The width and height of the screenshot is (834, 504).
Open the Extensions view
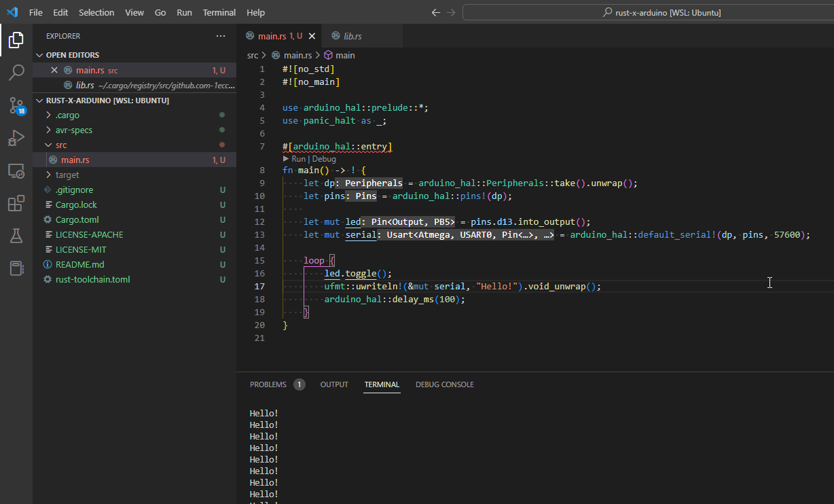click(x=16, y=203)
